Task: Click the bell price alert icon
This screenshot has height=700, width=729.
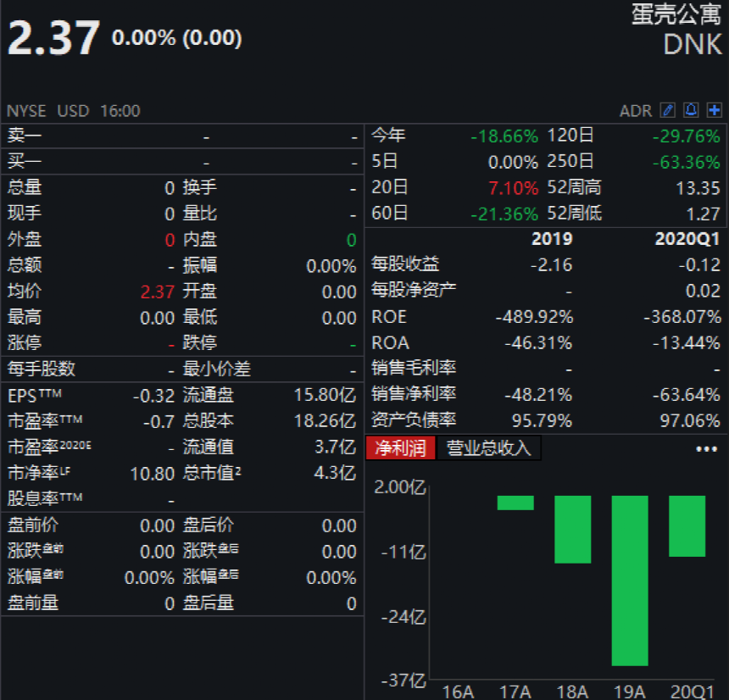Action: [x=691, y=110]
